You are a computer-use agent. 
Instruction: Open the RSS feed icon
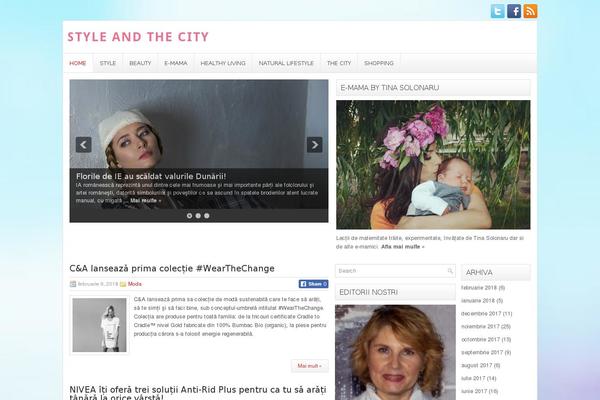530,11
